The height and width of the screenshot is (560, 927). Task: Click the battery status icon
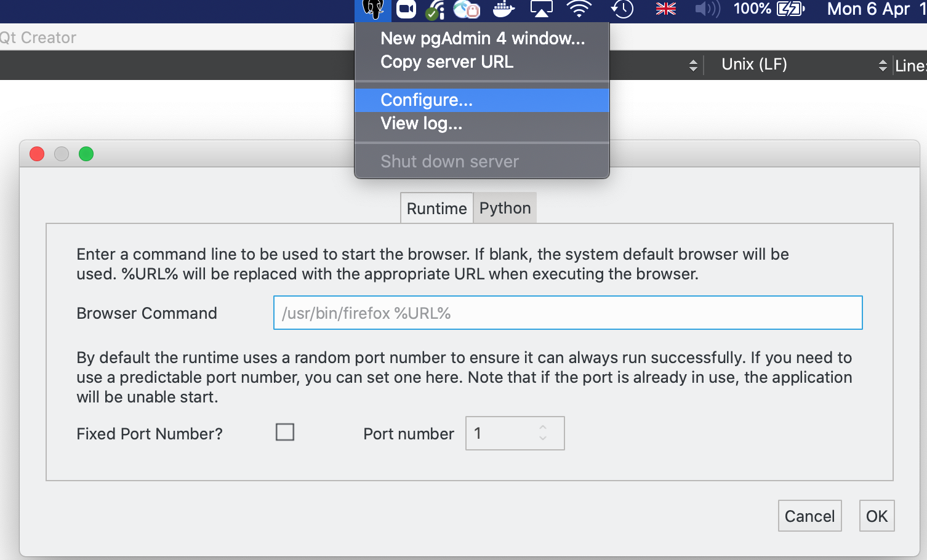click(790, 9)
